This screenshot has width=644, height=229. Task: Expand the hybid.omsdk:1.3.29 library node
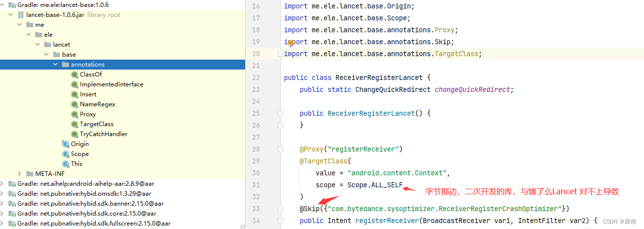(x=2, y=194)
